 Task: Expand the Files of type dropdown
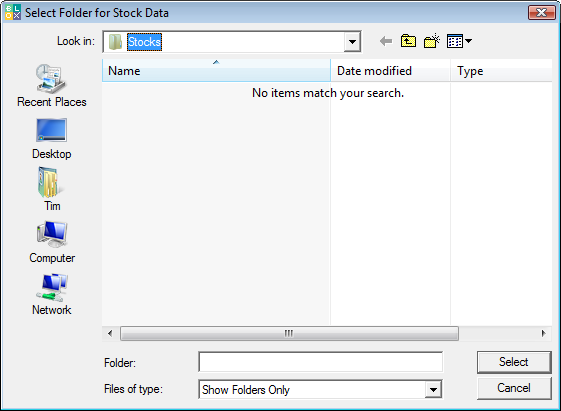coord(433,390)
